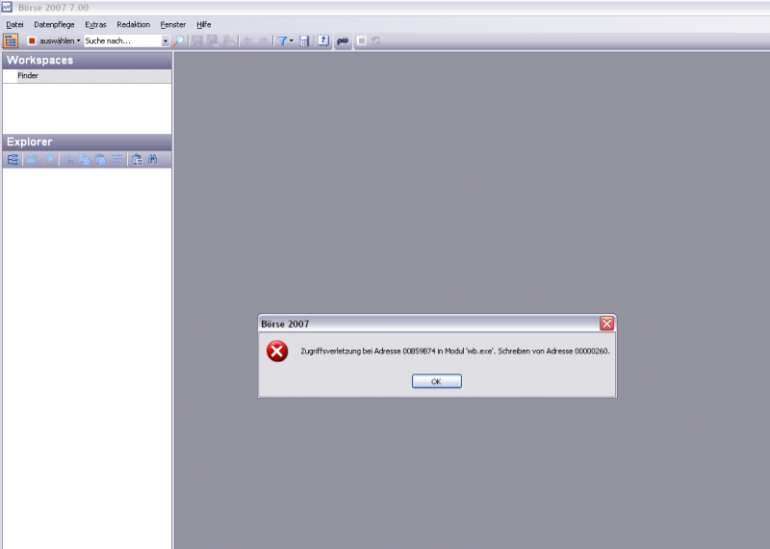The image size is (770, 549).
Task: Click into the Suche nach search field
Action: point(123,41)
